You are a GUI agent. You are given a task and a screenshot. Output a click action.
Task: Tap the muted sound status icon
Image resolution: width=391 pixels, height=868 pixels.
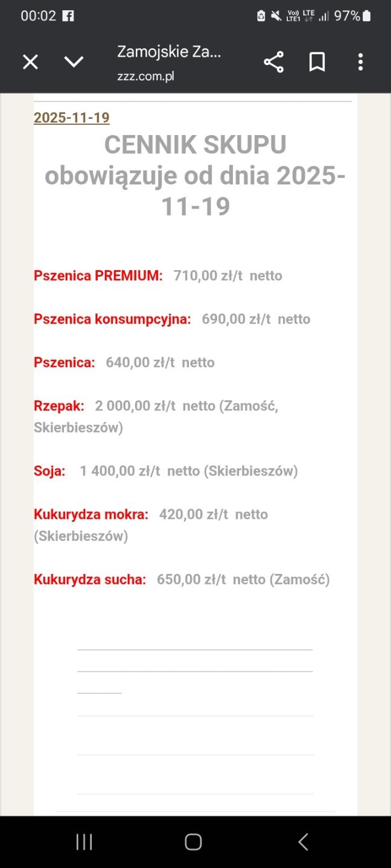[276, 16]
